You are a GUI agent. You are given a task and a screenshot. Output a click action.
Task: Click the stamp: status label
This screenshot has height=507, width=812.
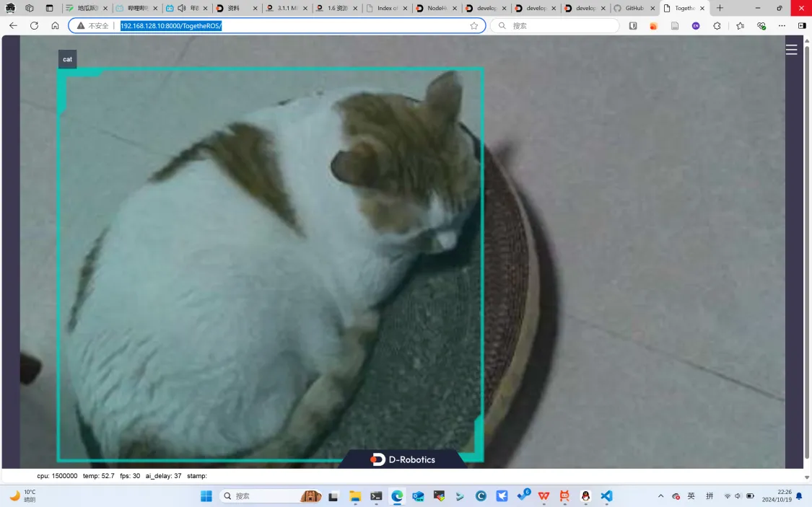point(197,476)
